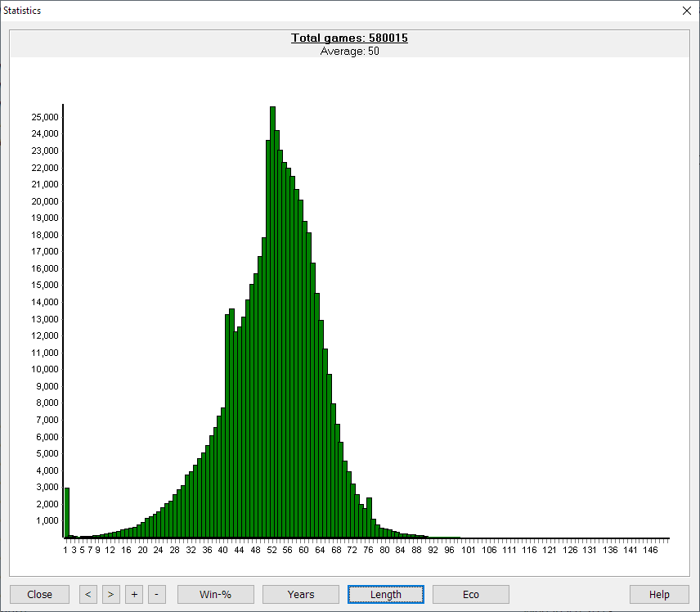Viewport: 700px width, 612px height.
Task: Click the x-axis label 24
Action: point(158,550)
